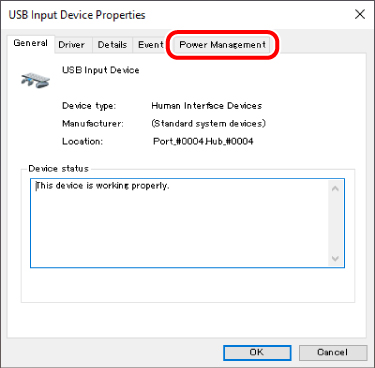This screenshot has width=375, height=368.
Task: Click the (Standard system devices) manufacturer value
Action: pos(209,124)
